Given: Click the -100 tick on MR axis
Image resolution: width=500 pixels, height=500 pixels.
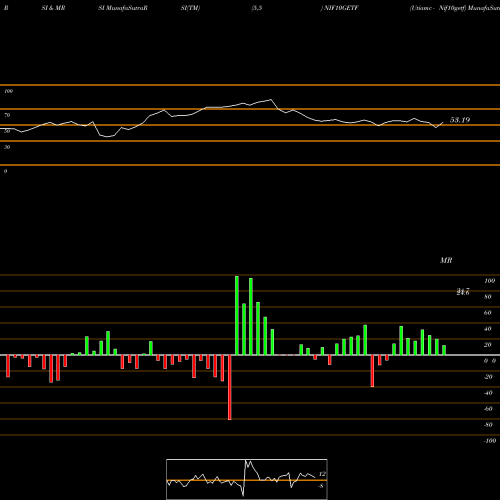Looking at the screenshot, I should (490, 441).
